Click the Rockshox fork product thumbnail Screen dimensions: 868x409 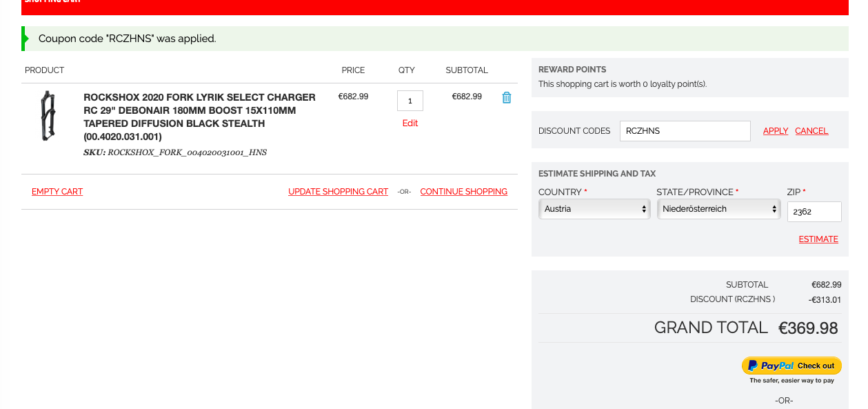point(48,116)
